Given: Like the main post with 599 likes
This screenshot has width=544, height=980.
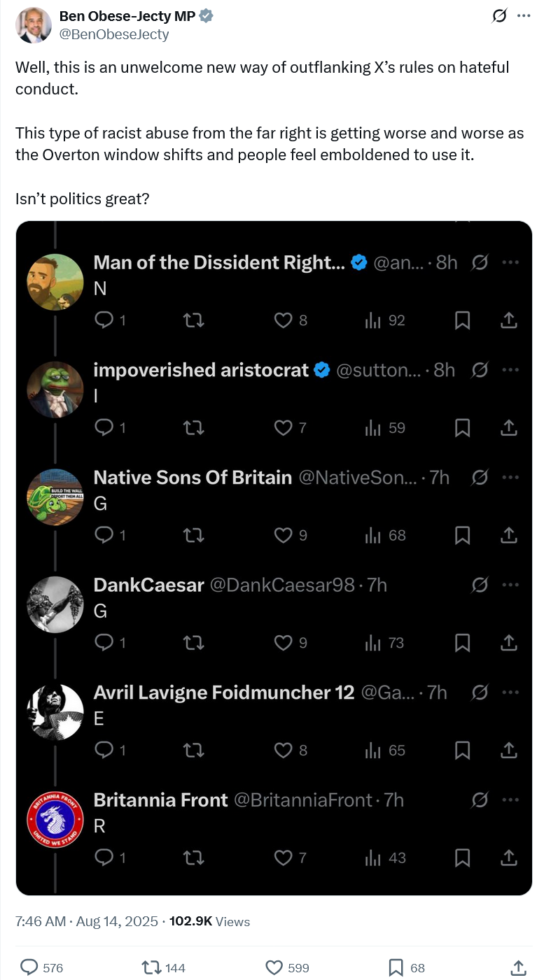Looking at the screenshot, I should 274,967.
